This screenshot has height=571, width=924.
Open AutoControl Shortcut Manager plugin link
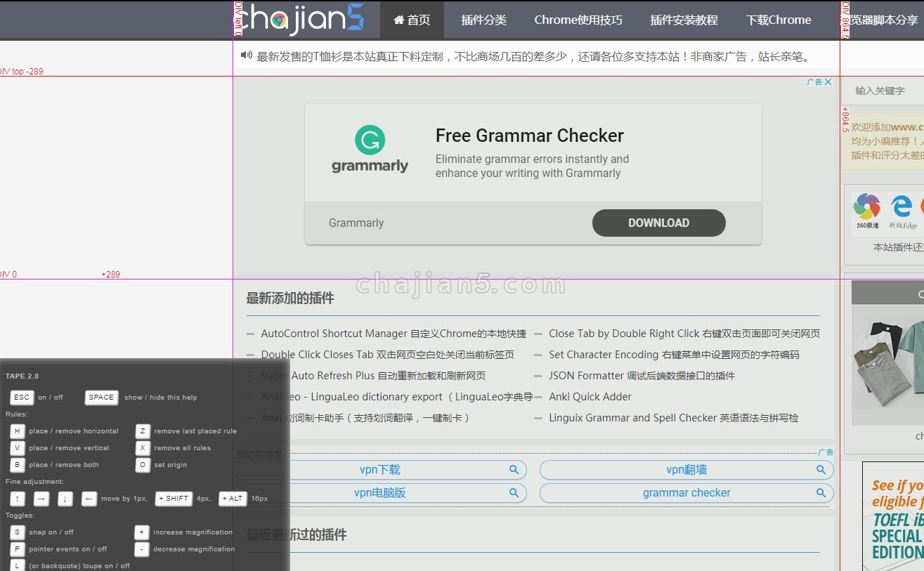(393, 334)
